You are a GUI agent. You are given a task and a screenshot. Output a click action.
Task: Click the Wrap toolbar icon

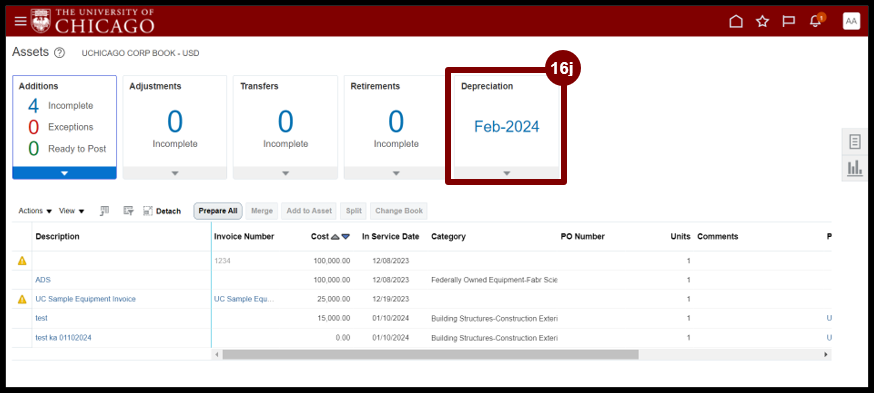tap(129, 211)
